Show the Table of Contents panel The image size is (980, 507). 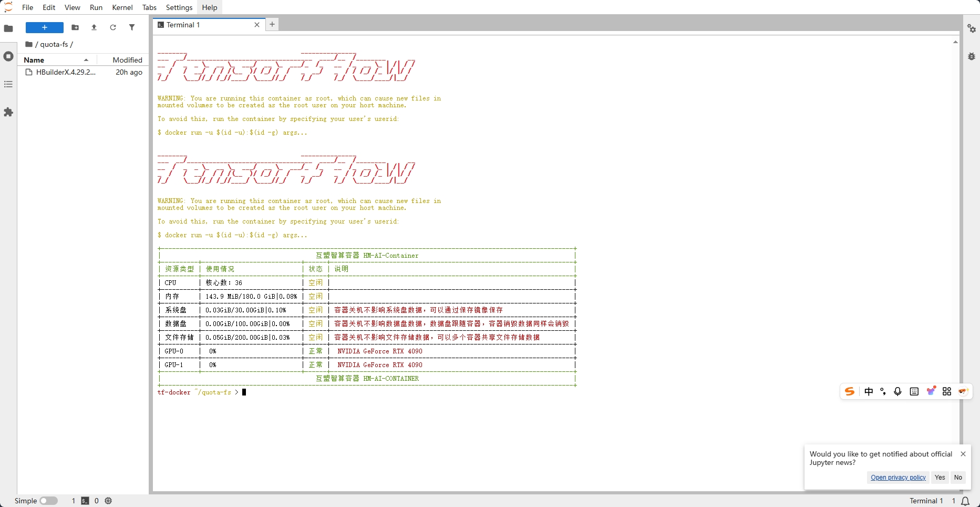tap(8, 84)
